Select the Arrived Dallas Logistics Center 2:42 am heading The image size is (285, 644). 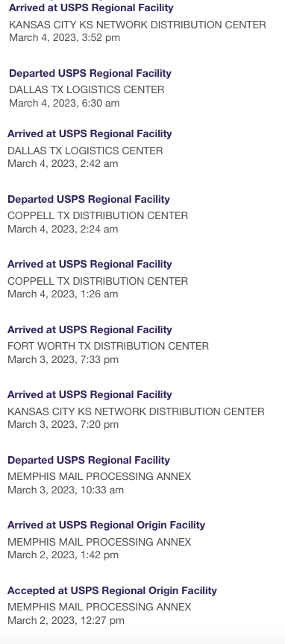pos(90,134)
